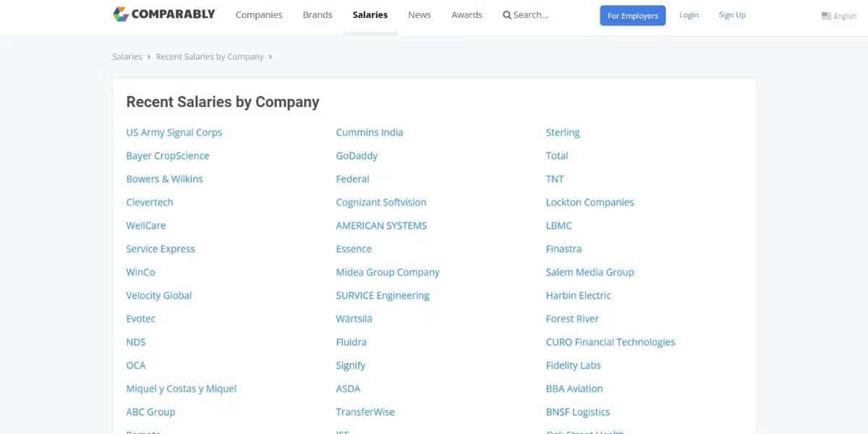The width and height of the screenshot is (868, 434).
Task: Open the Companies menu
Action: [259, 15]
